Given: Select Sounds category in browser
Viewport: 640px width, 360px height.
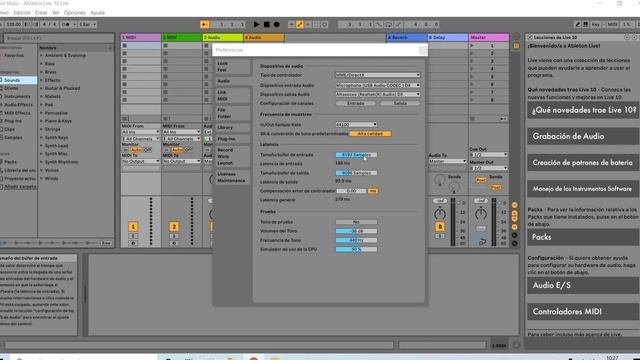Looking at the screenshot, I should [18, 80].
